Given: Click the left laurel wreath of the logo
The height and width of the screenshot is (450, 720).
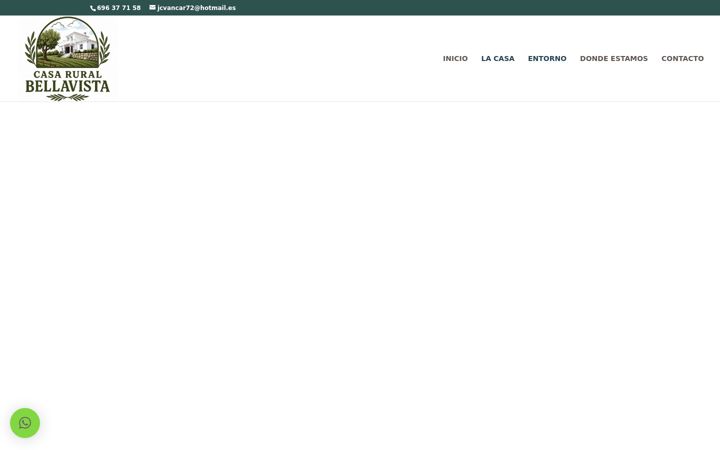Looking at the screenshot, I should pos(30,48).
